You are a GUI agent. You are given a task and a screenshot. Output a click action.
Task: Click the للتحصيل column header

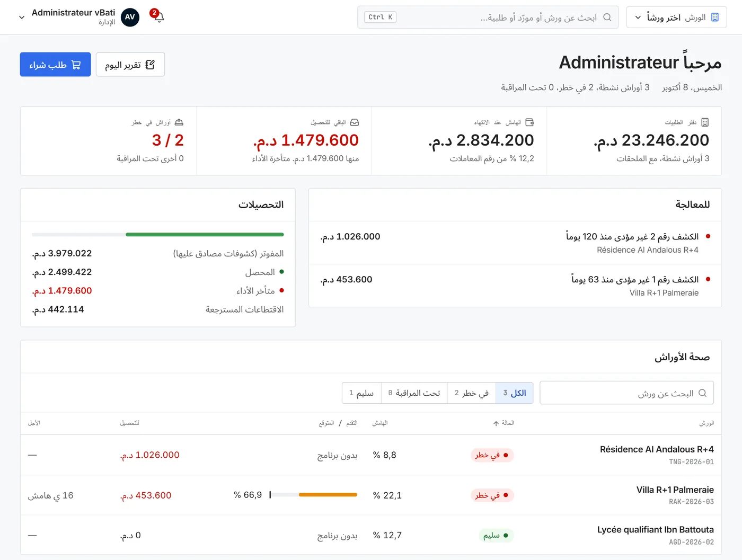click(129, 423)
